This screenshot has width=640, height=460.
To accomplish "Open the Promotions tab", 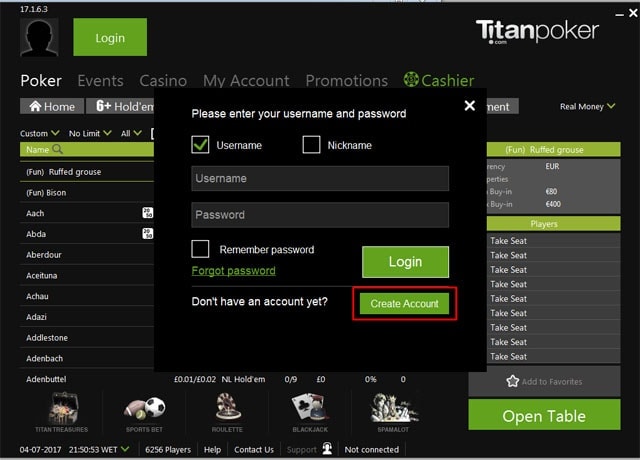I will tap(347, 80).
